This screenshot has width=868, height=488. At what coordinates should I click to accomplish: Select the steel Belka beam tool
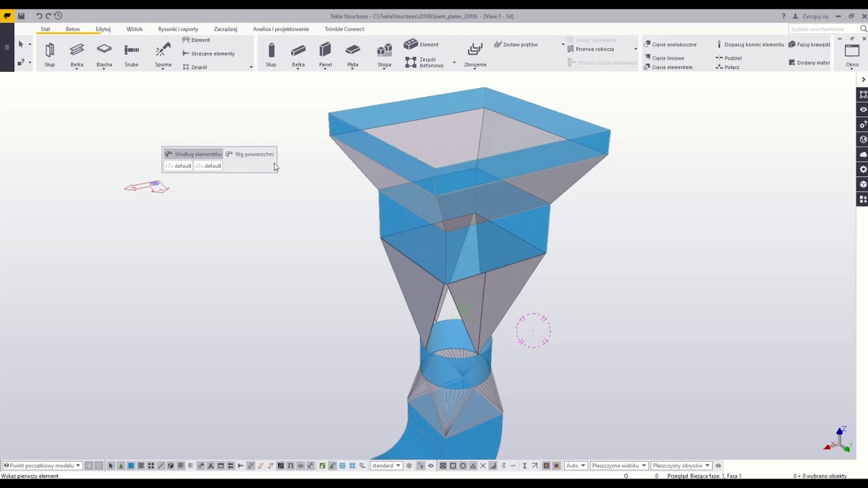(x=77, y=54)
